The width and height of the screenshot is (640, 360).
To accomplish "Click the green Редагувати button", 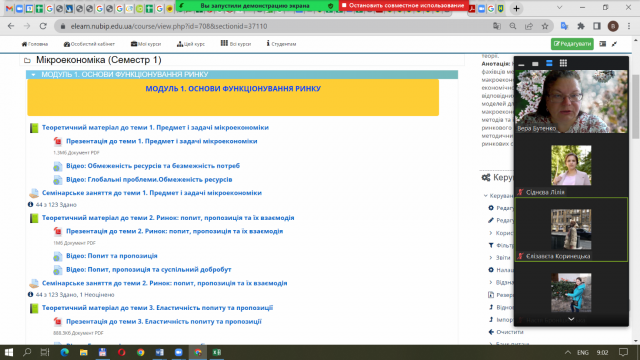I will [x=572, y=44].
